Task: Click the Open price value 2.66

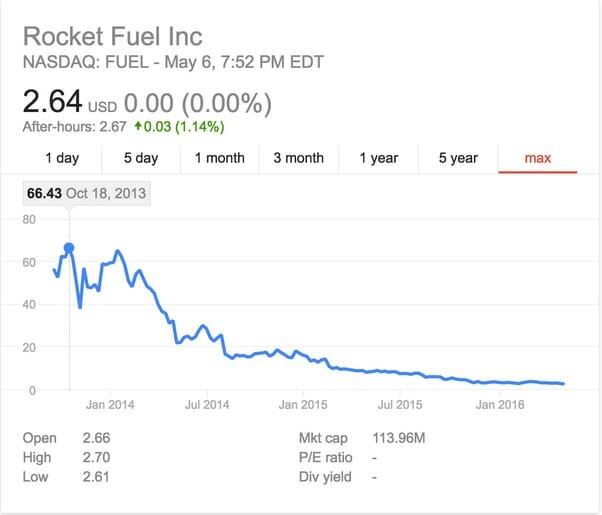Action: 96,438
